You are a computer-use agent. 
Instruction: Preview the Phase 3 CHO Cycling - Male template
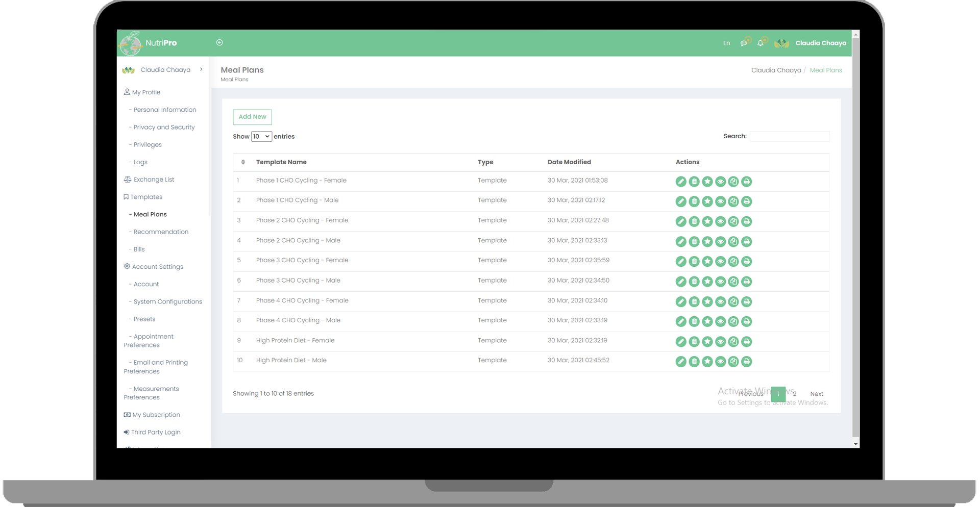[720, 282]
